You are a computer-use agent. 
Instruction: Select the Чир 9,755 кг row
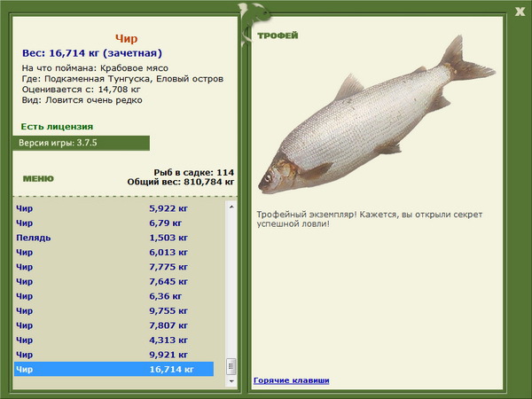(114, 310)
